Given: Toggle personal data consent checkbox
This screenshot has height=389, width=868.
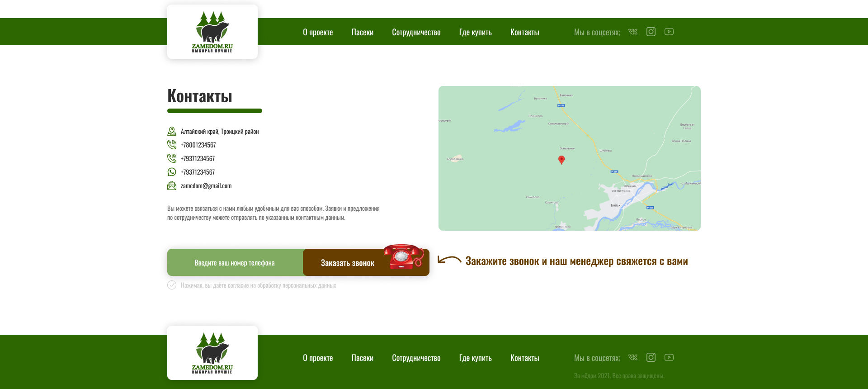Looking at the screenshot, I should (172, 285).
